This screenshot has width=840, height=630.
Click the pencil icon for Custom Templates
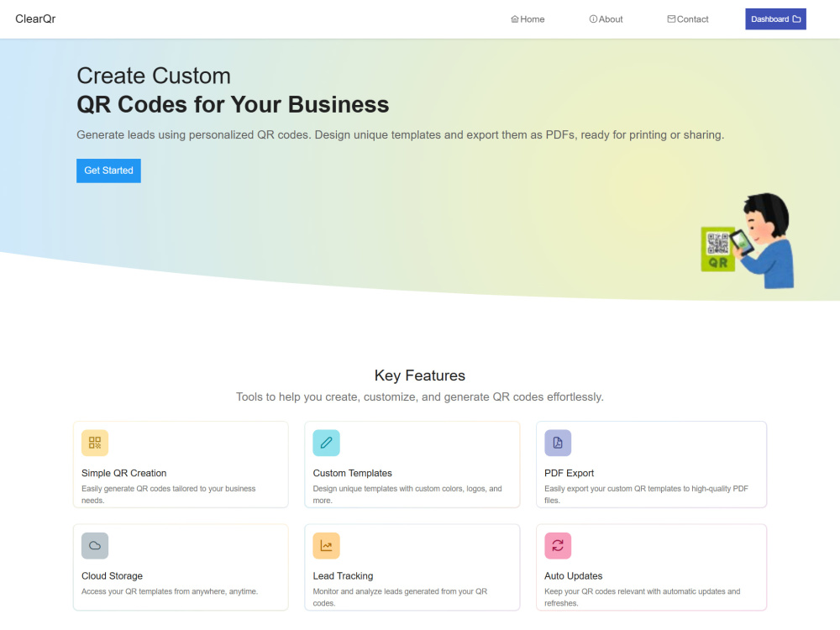coord(326,443)
